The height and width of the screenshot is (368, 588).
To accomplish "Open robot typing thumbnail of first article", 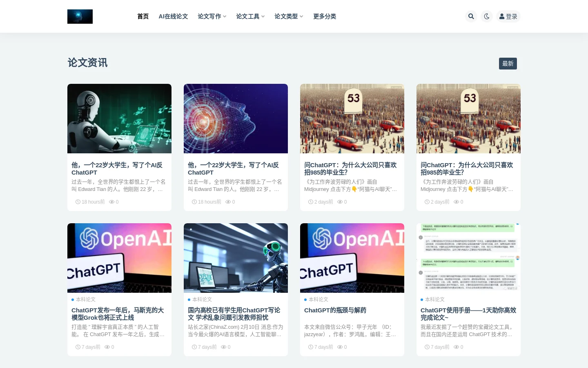I will click(119, 119).
